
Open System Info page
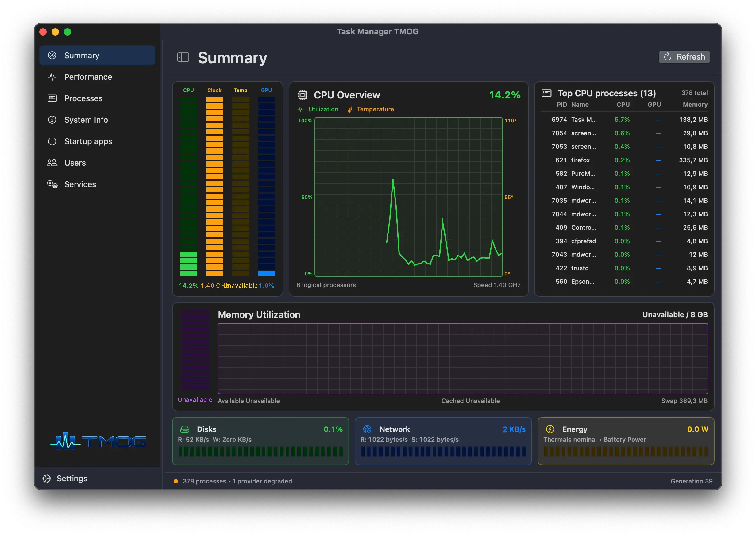(97, 120)
